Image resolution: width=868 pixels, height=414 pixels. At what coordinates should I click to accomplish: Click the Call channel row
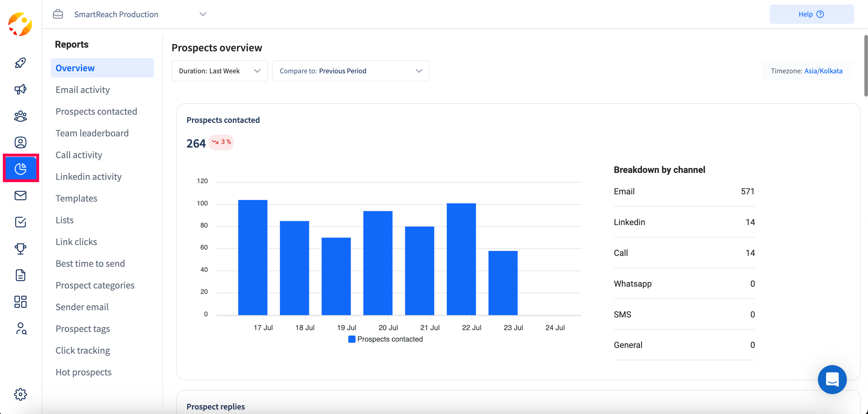(x=684, y=253)
